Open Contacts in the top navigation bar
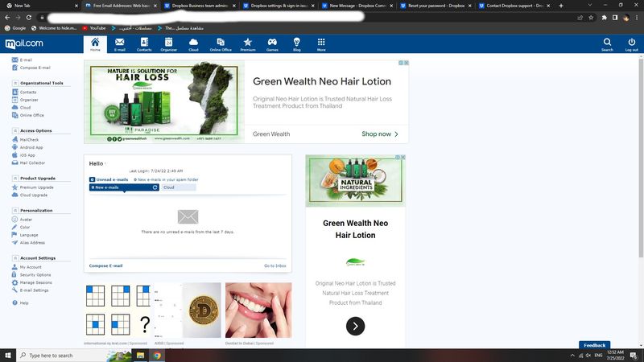The image size is (644, 362). tap(144, 44)
